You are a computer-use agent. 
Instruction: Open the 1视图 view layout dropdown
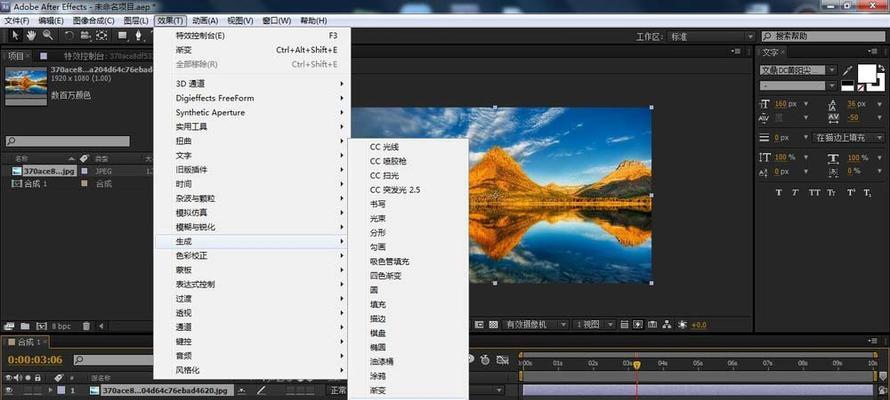[x=594, y=325]
